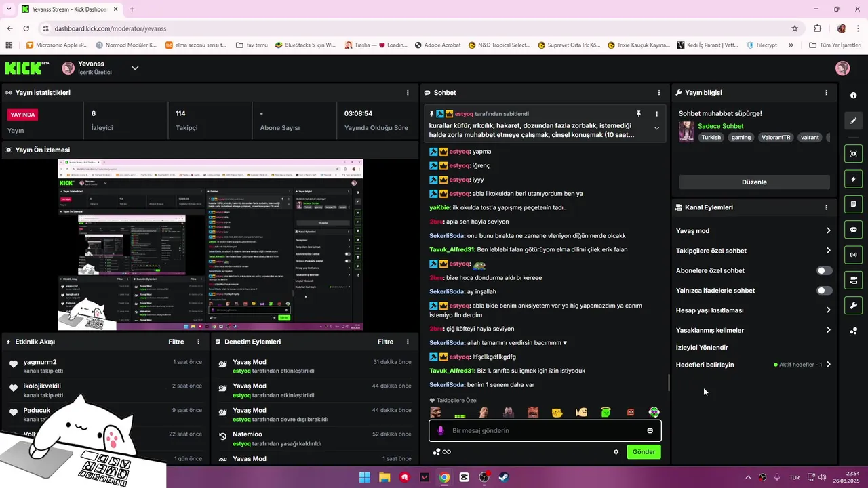Viewport: 868px width, 488px height.
Task: Open the pinned message three-dot options
Action: click(656, 114)
